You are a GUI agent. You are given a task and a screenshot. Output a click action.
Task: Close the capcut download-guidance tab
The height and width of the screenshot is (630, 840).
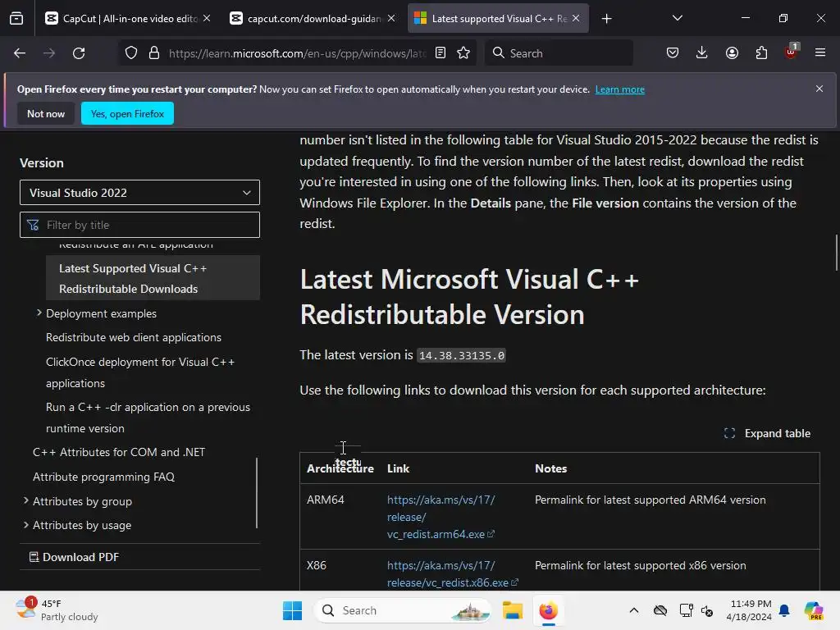coord(391,18)
